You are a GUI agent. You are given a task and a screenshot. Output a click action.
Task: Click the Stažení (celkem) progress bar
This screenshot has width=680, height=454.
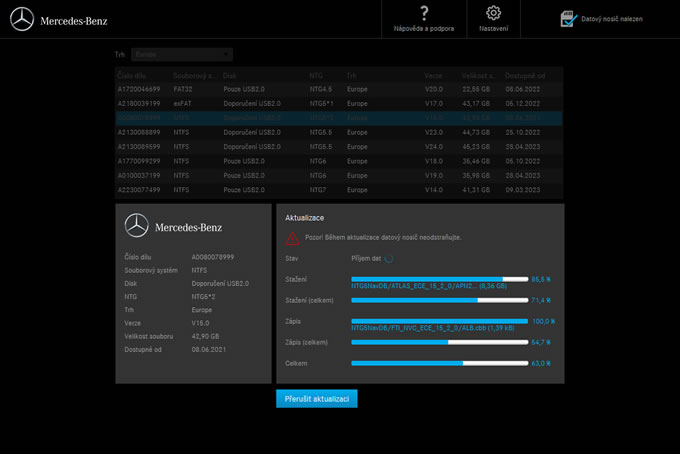[439, 300]
